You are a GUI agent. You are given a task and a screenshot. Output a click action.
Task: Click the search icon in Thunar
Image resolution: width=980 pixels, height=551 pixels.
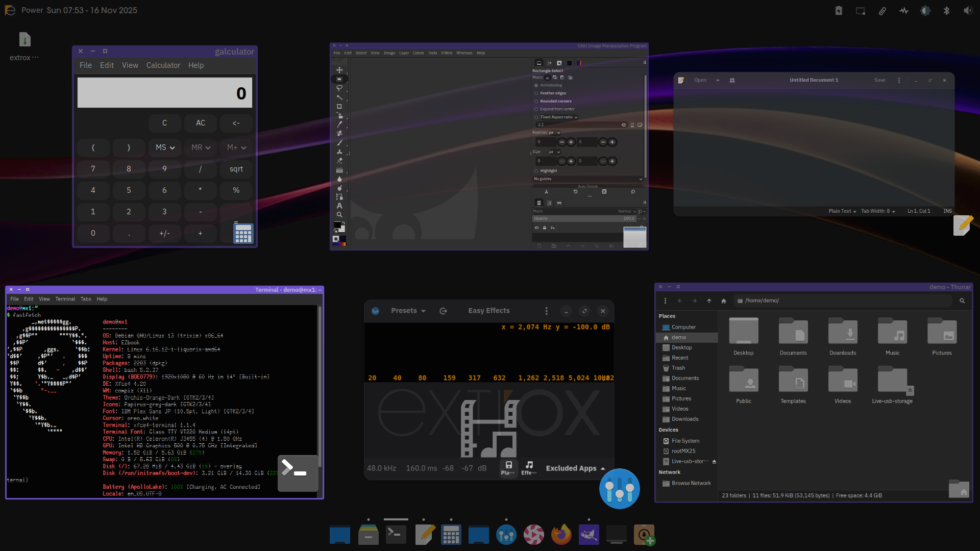click(962, 301)
